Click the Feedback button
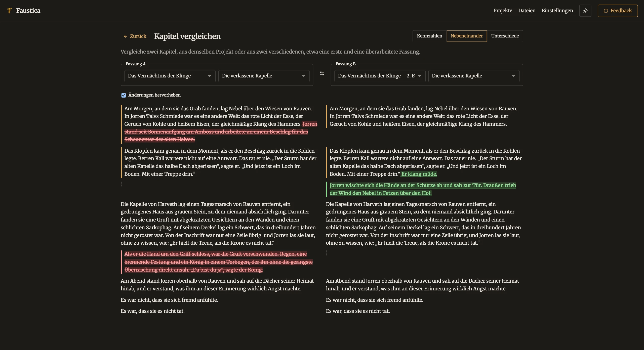The width and height of the screenshot is (644, 350). click(x=618, y=11)
